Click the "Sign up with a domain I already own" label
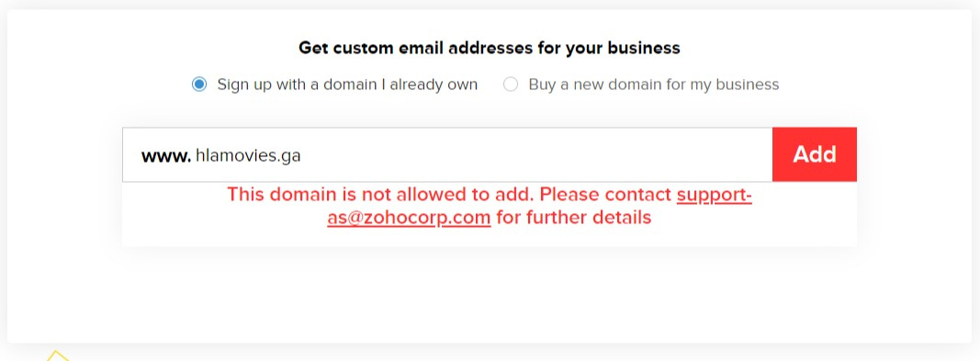The width and height of the screenshot is (980, 361). (x=347, y=85)
